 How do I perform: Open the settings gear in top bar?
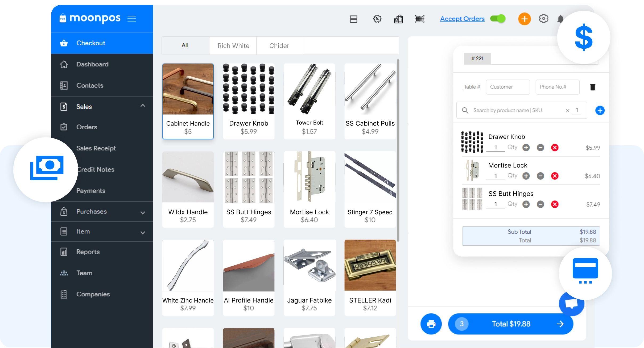pos(543,19)
